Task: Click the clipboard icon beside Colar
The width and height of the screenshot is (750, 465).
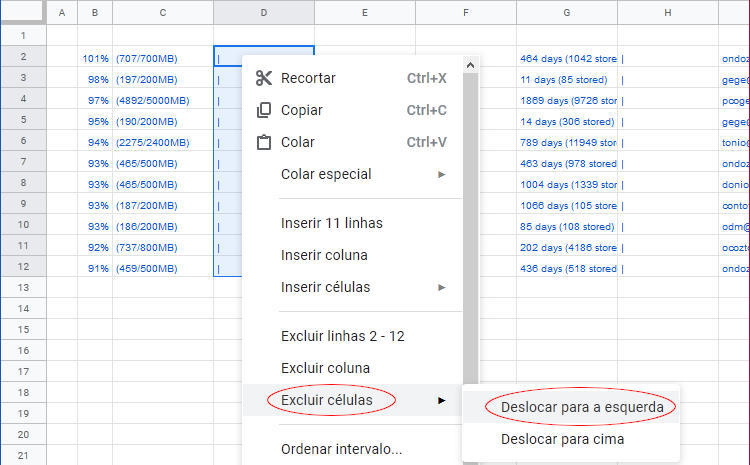Action: tap(264, 142)
